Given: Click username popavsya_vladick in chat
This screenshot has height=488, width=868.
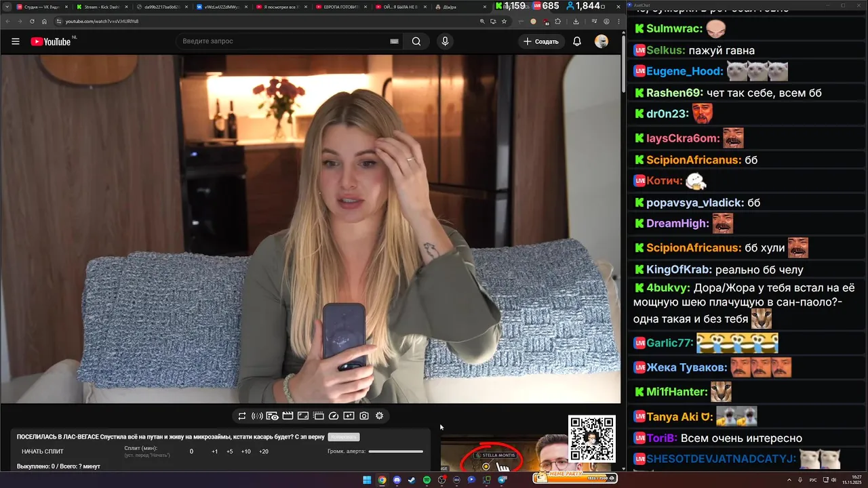Looking at the screenshot, I should pyautogui.click(x=695, y=203).
